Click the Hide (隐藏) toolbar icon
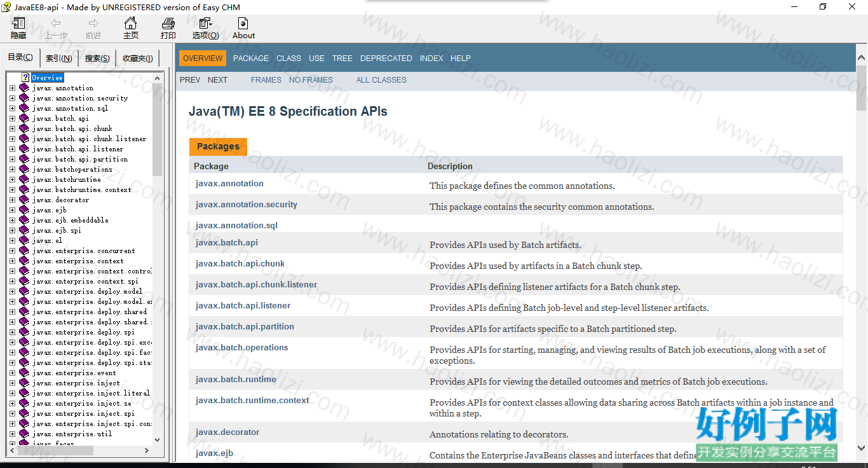The image size is (868, 468). [18, 24]
